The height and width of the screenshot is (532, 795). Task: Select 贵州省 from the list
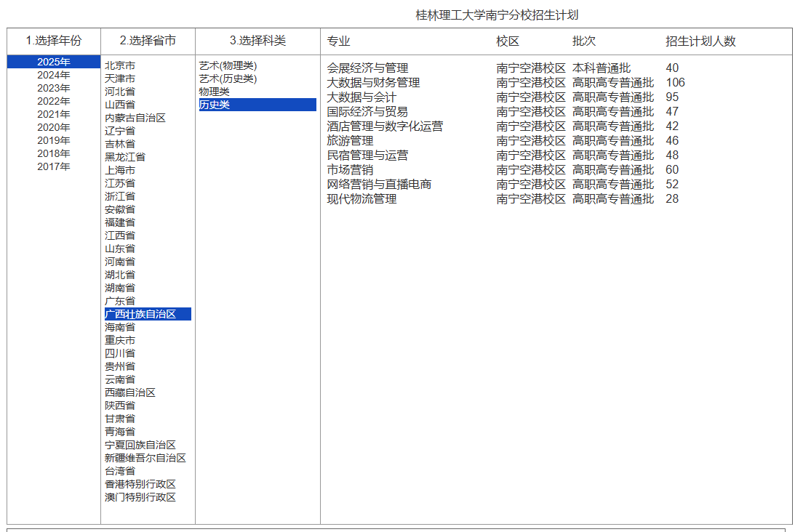(x=120, y=366)
